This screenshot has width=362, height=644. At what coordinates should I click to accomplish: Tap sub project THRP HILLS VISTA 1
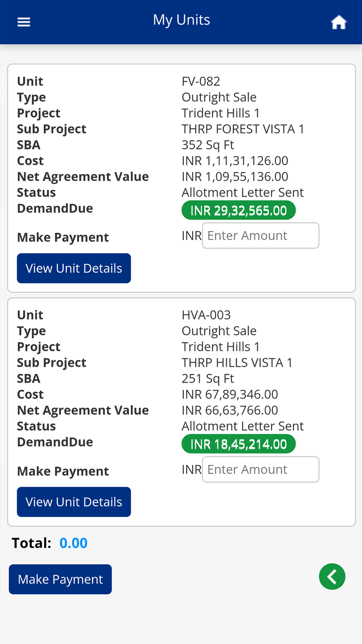(237, 363)
